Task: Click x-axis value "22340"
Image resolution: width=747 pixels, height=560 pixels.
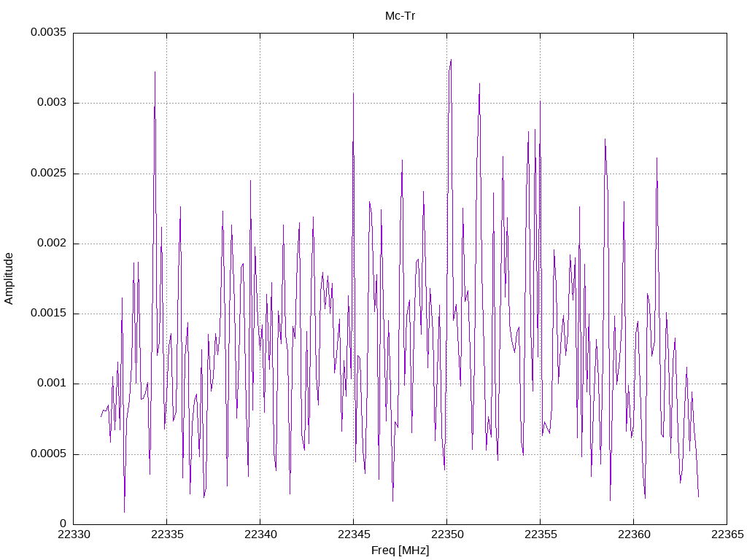Action: [260, 534]
